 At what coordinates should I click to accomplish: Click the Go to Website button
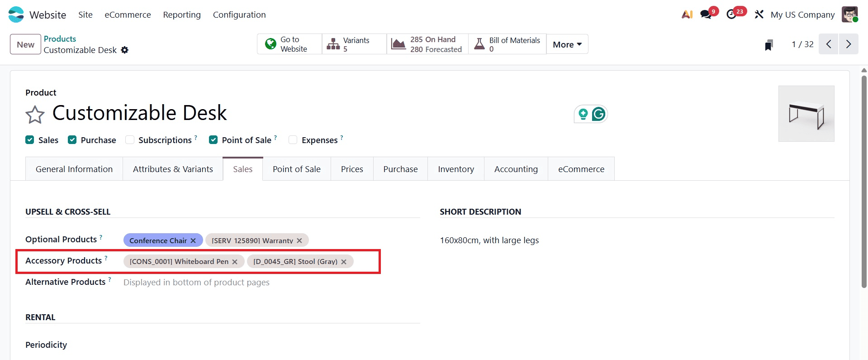click(289, 44)
